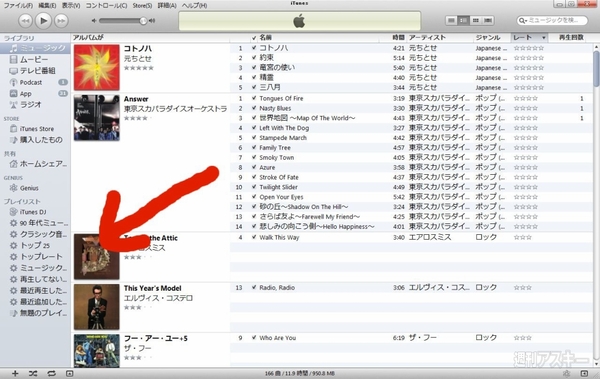Open the レート column dropdown arrow
Image resolution: width=600 pixels, height=379 pixels.
coord(543,38)
